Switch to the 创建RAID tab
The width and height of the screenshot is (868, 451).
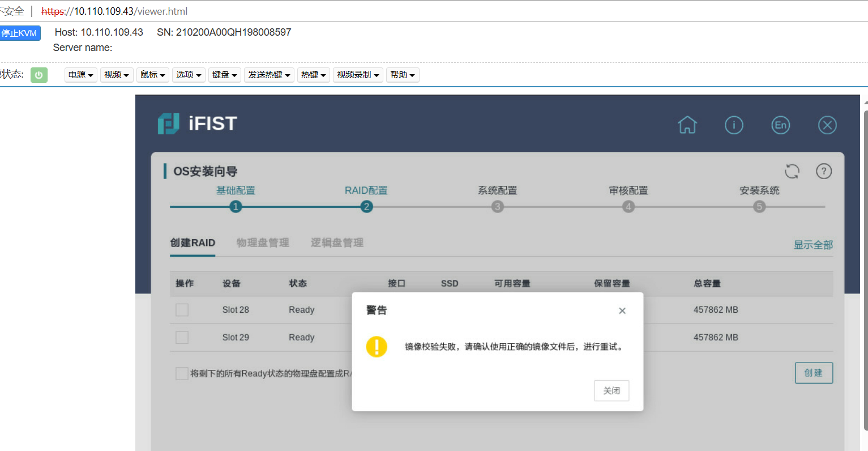[193, 243]
